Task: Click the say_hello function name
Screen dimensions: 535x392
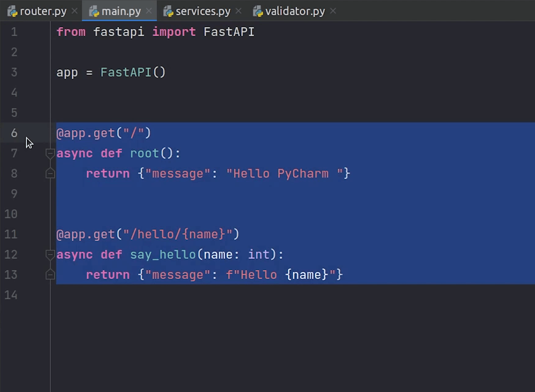Action: 163,255
